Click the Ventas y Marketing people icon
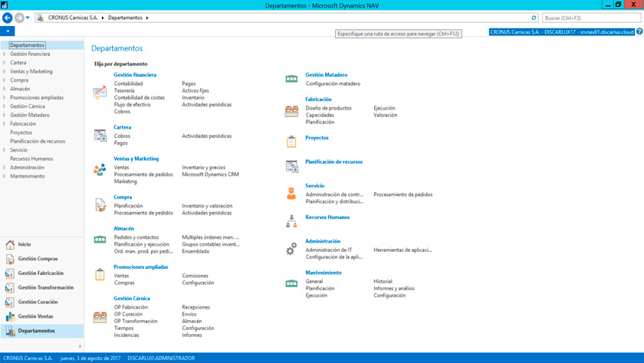 pyautogui.click(x=100, y=169)
